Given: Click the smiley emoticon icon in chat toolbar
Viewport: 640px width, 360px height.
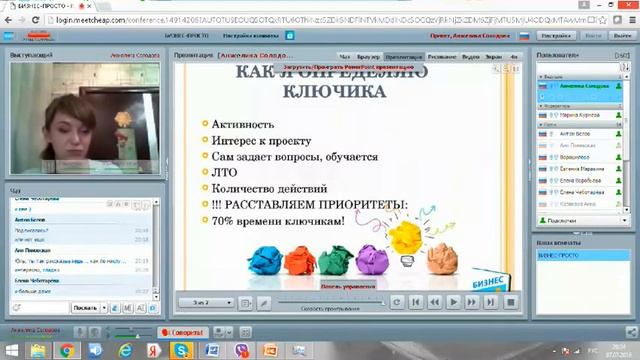Looking at the screenshot, I should [x=17, y=308].
